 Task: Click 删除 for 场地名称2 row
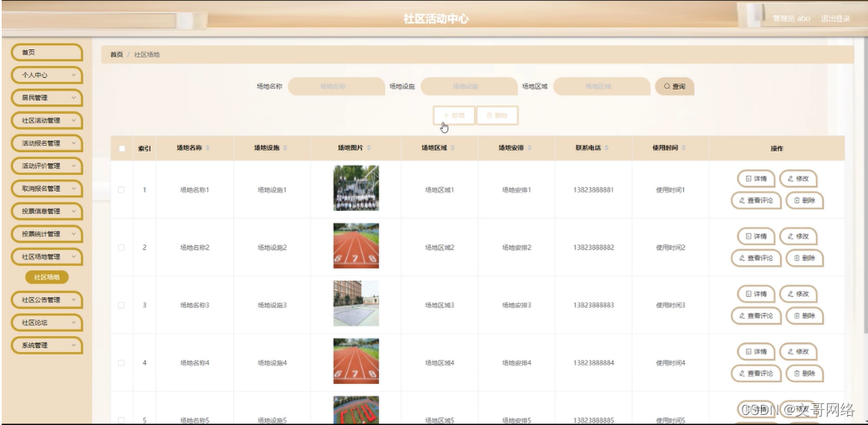pos(804,259)
